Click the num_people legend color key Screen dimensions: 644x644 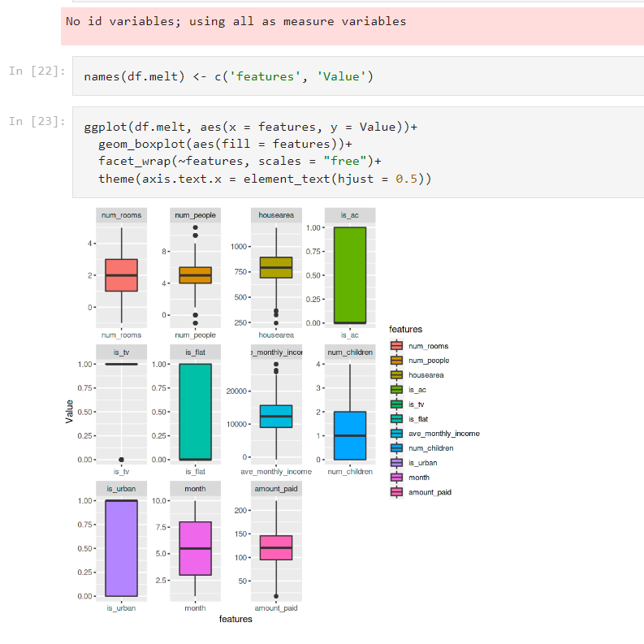396,361
